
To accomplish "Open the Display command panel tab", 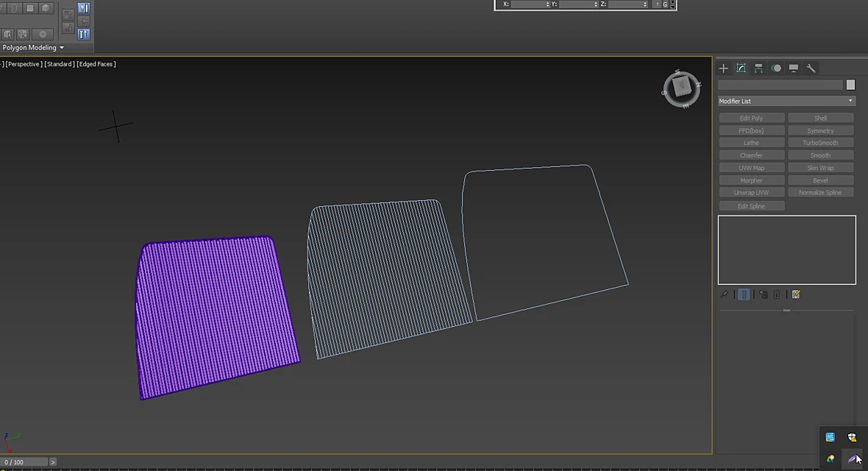I will click(793, 68).
